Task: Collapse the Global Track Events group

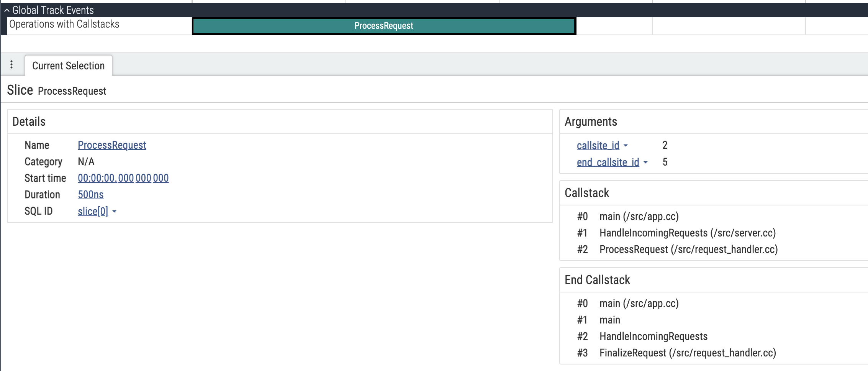Action: click(6, 10)
